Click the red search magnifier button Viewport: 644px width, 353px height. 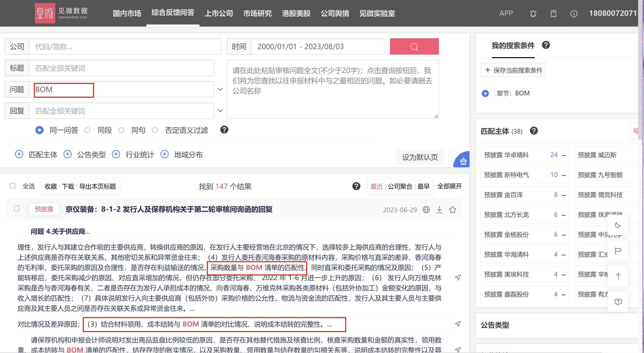[414, 46]
